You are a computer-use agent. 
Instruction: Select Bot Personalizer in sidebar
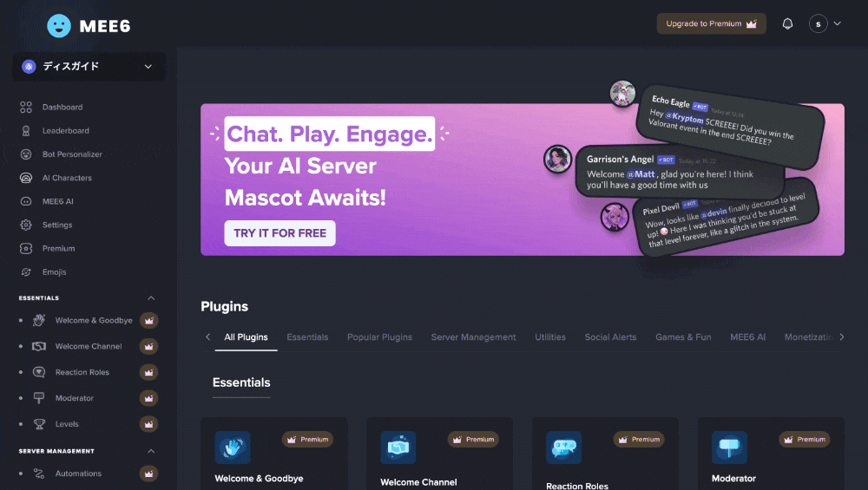(x=72, y=154)
